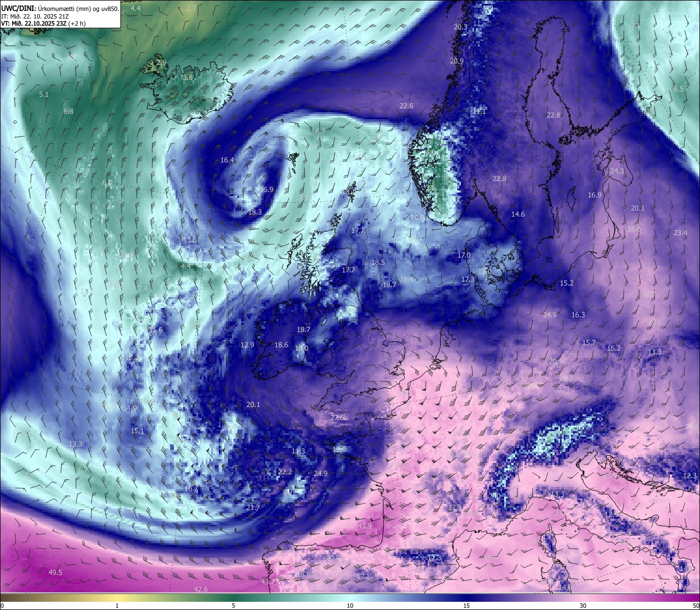Click the 15.1 value in the Atlantic
700x610 pixels.
138,431
